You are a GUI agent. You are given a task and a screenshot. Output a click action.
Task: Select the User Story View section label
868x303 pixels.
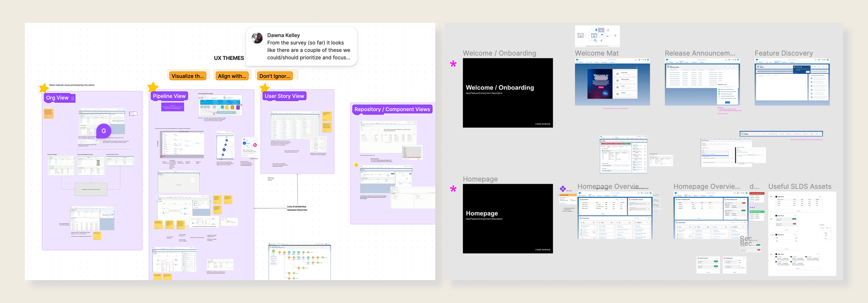284,96
